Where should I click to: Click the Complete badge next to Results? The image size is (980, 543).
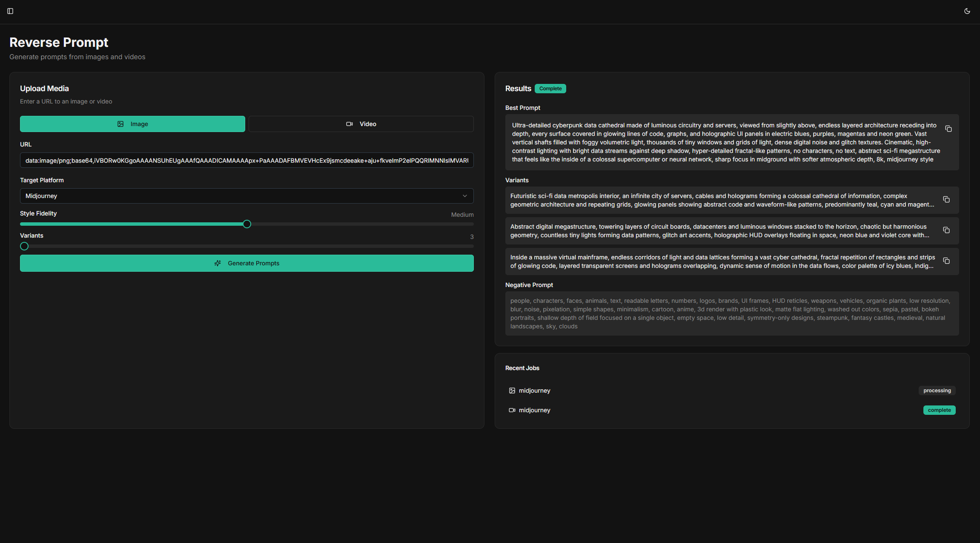coord(550,88)
